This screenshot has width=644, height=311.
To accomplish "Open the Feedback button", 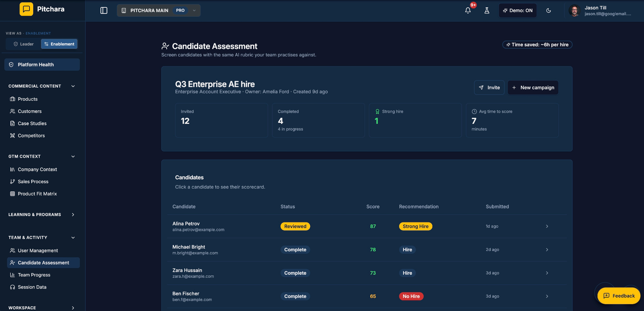I will pos(619,296).
